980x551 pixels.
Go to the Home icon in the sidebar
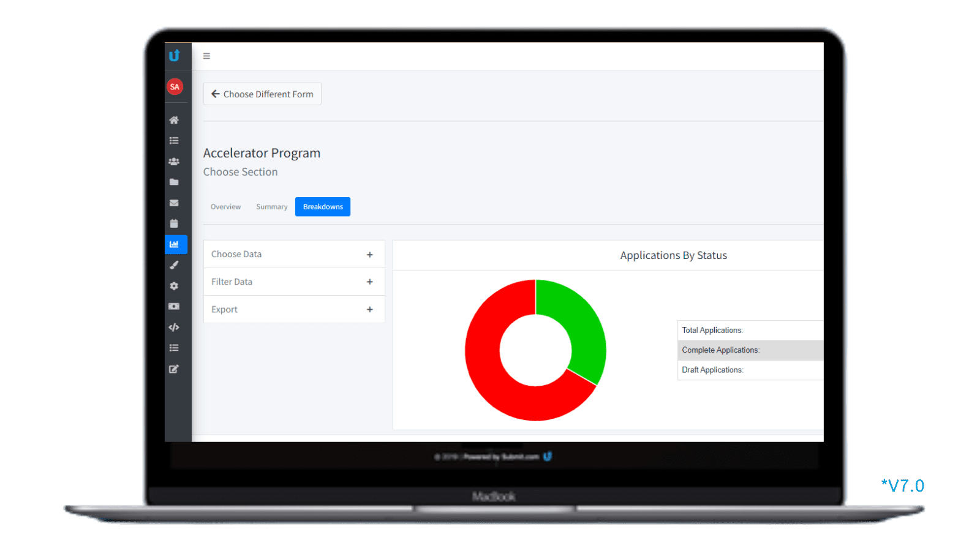(x=174, y=120)
